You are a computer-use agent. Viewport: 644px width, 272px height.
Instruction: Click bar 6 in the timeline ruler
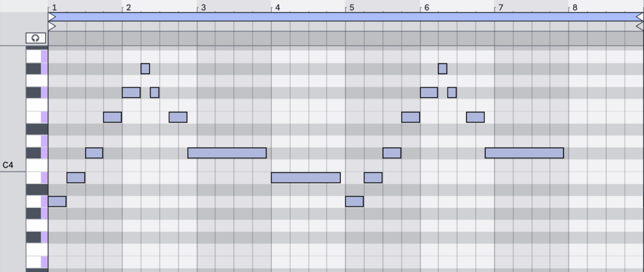click(x=426, y=8)
